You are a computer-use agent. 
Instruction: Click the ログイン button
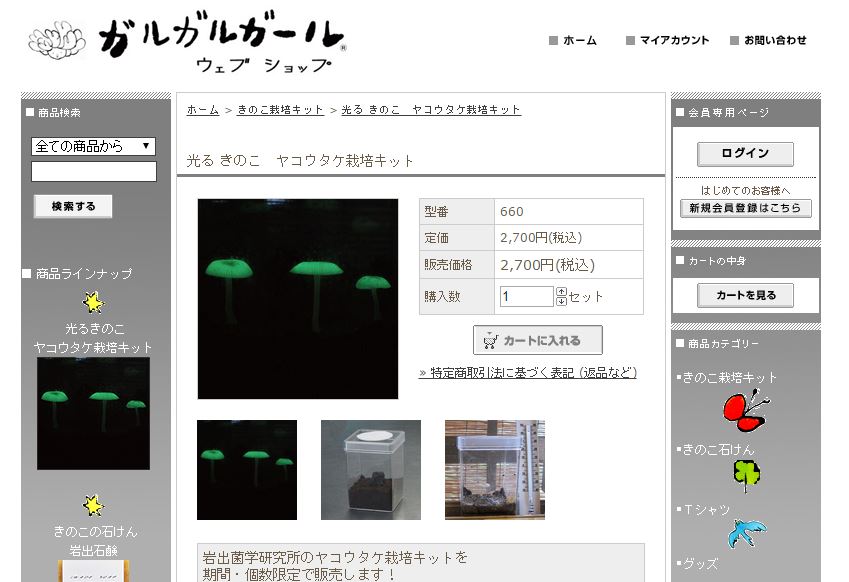(745, 154)
